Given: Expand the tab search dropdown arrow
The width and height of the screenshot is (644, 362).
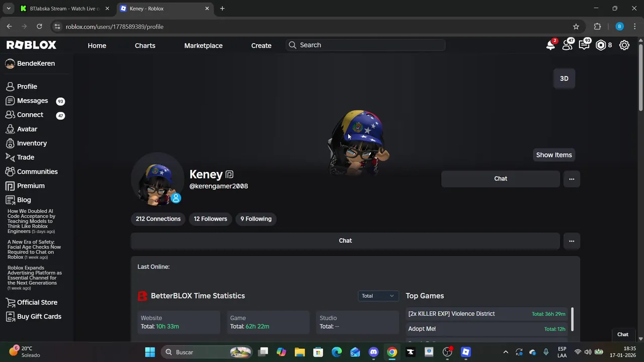Looking at the screenshot, I should [9, 9].
